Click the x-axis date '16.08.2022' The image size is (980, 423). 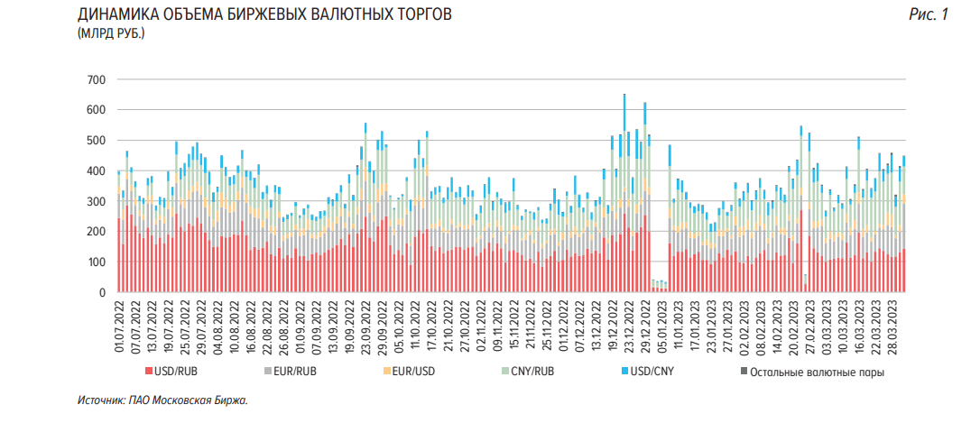tap(249, 329)
